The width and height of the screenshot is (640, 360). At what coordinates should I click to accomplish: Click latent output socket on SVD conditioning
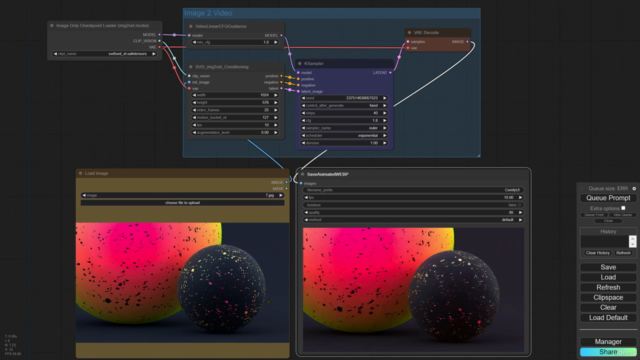coord(281,88)
